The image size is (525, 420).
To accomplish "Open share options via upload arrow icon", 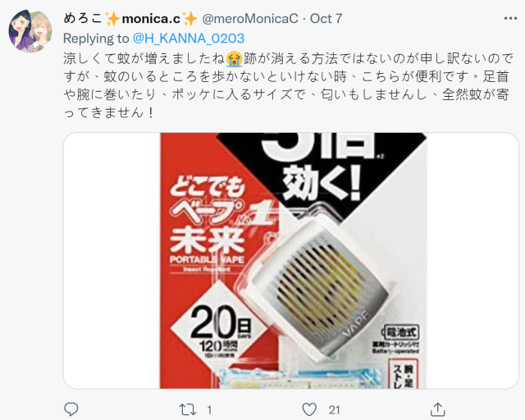I will click(x=437, y=409).
